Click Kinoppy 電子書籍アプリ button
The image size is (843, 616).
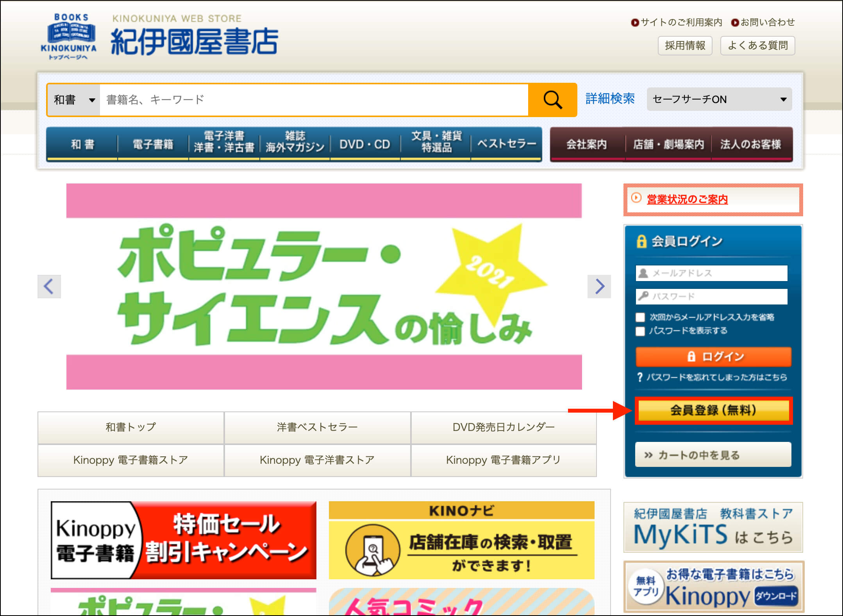point(504,460)
